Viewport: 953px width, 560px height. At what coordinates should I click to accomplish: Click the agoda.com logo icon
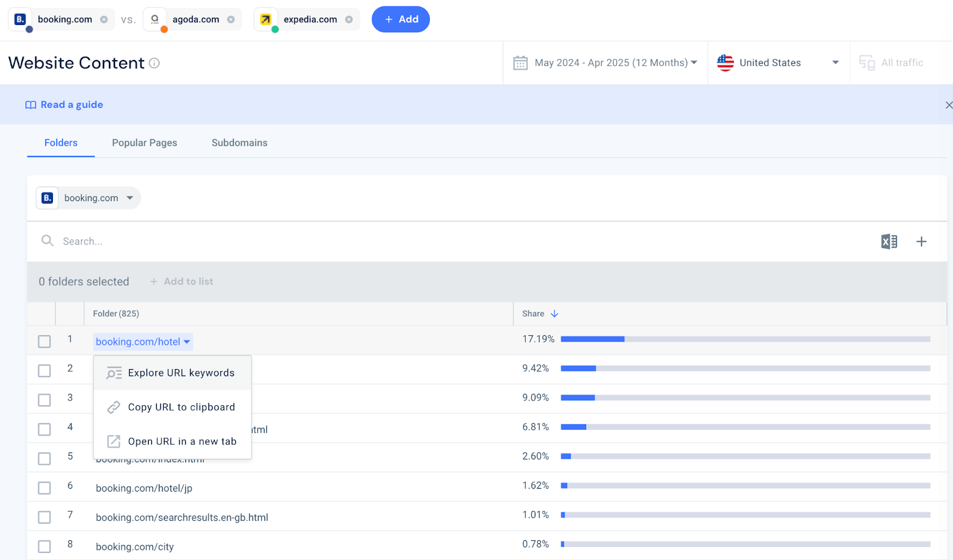[x=155, y=19]
